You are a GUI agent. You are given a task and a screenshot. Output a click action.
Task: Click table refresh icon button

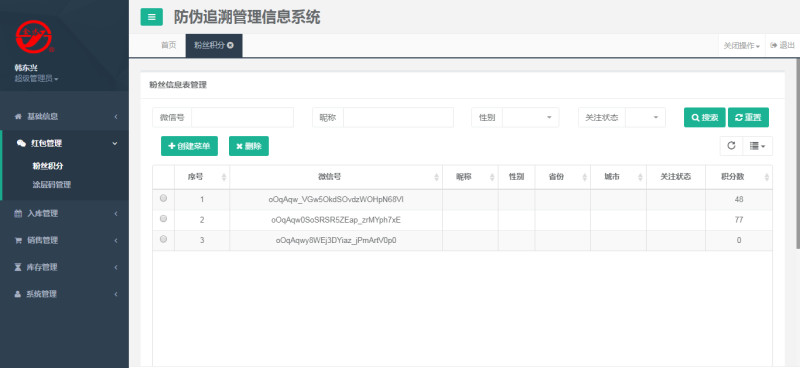(731, 146)
